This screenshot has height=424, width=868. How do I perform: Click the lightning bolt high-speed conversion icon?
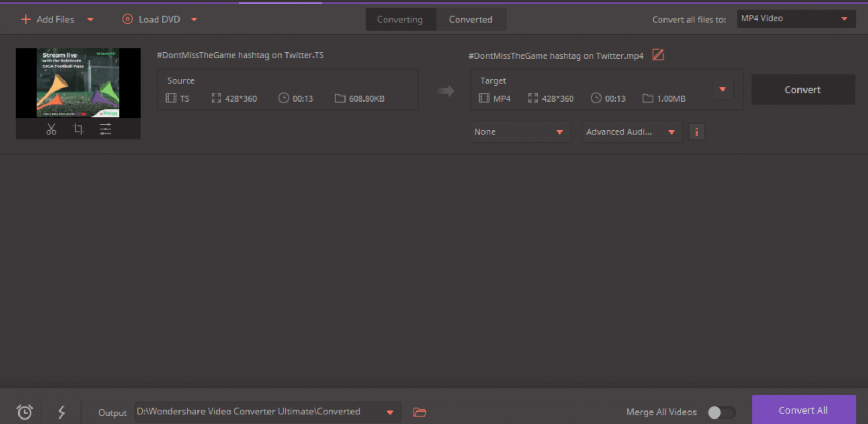[61, 412]
